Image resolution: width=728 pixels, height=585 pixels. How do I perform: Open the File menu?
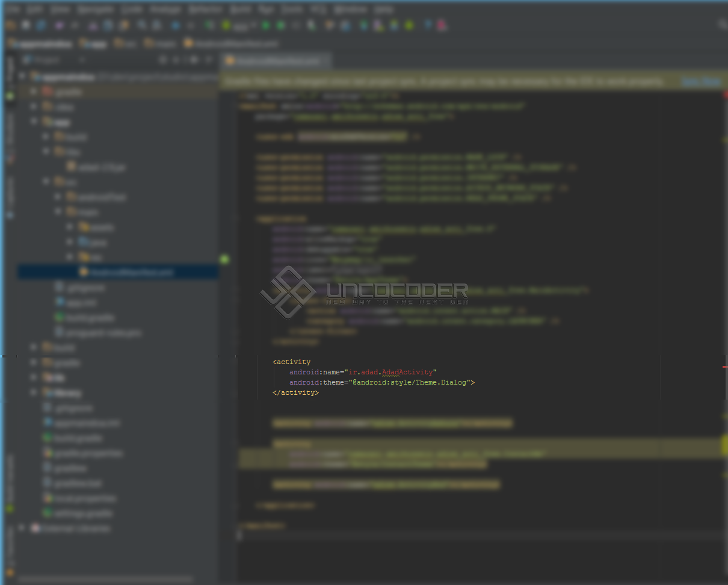[x=12, y=10]
